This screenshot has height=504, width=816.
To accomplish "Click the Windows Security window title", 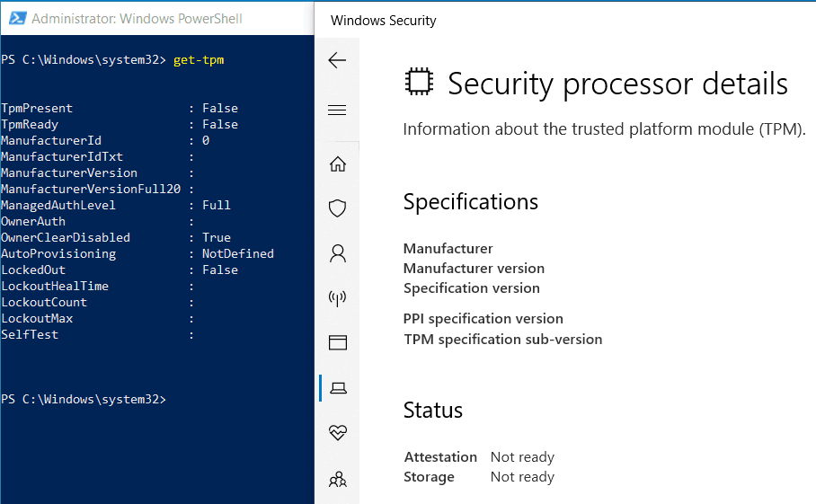I will coord(384,21).
